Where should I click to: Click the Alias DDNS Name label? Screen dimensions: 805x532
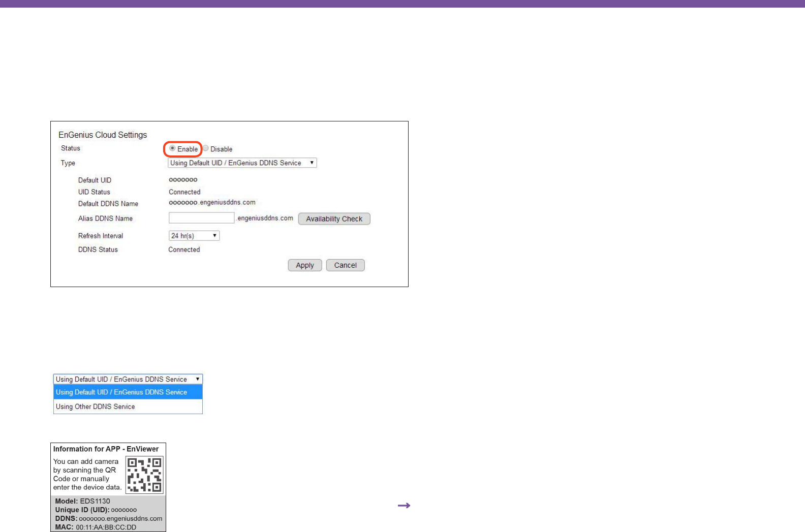105,218
